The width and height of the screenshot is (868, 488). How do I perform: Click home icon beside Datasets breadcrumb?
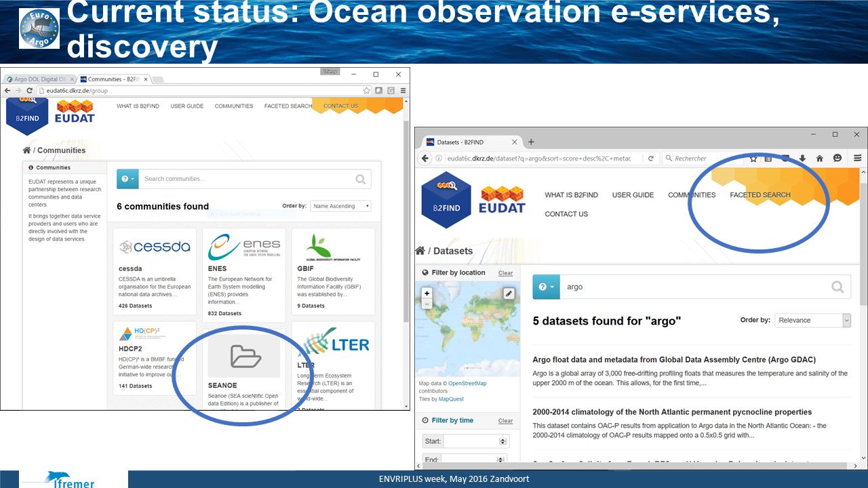tap(420, 251)
